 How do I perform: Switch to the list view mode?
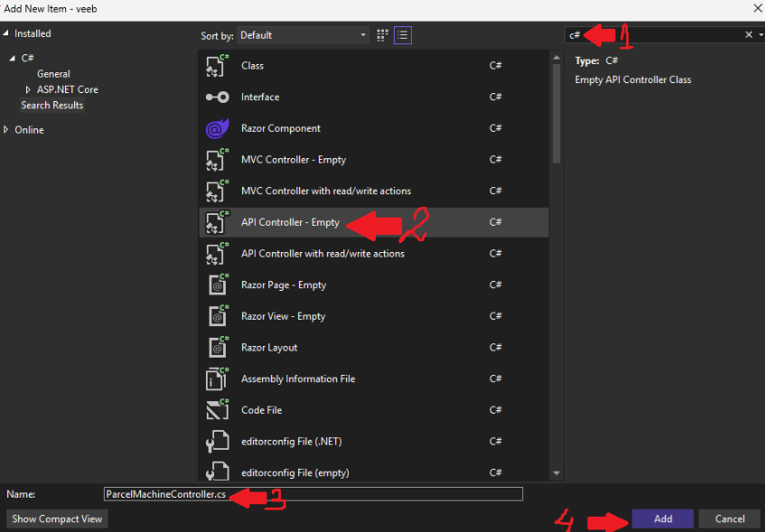tap(403, 35)
